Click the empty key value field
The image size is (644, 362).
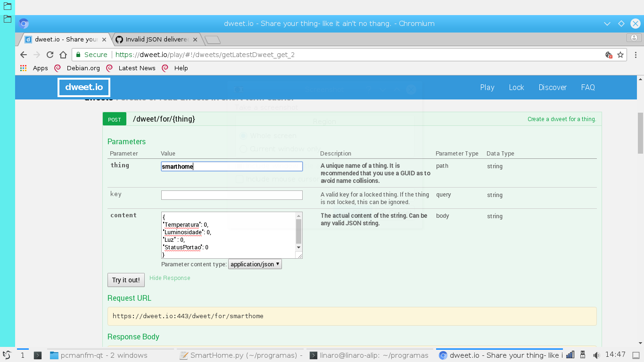(x=232, y=195)
